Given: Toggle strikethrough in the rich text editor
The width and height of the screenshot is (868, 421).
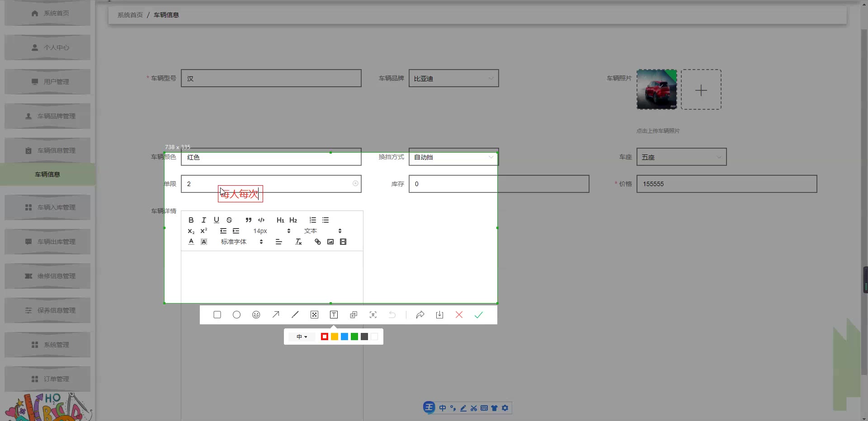Looking at the screenshot, I should [229, 220].
